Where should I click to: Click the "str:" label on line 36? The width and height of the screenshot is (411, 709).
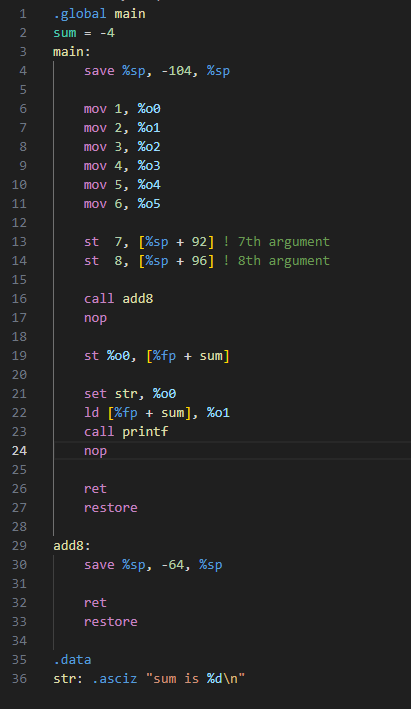click(68, 679)
